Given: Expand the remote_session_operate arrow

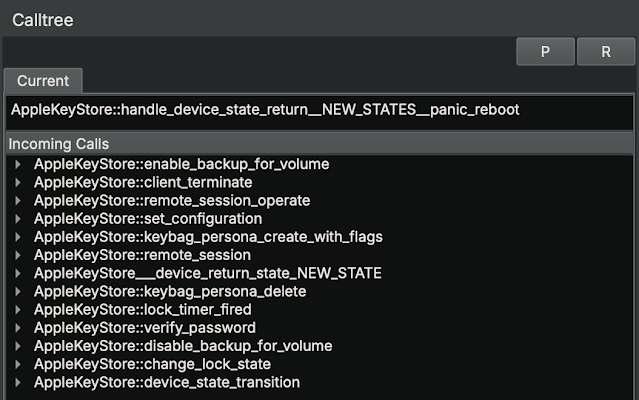Looking at the screenshot, I should (x=18, y=200).
